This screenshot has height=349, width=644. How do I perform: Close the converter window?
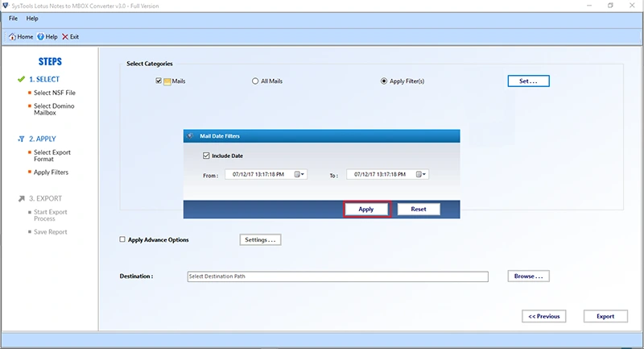[632, 6]
